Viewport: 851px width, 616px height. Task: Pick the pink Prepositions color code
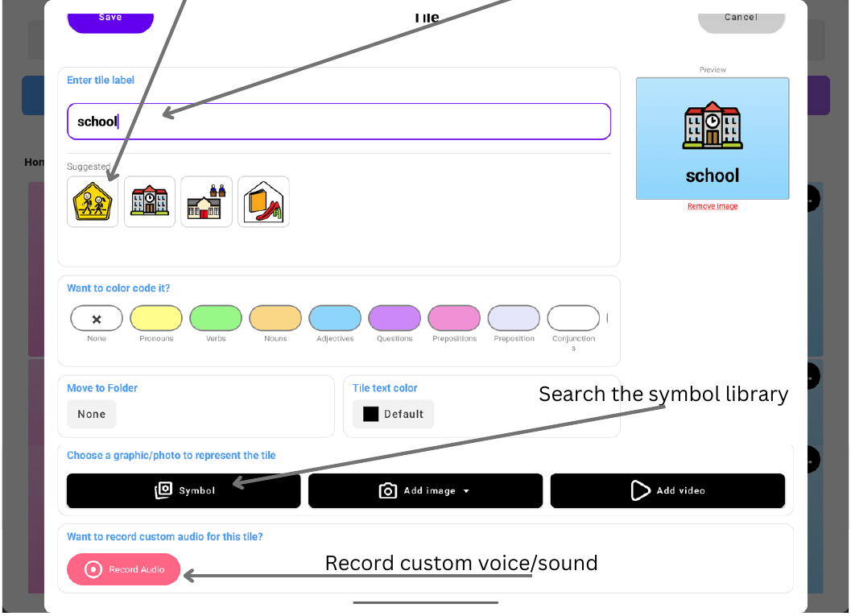point(454,318)
